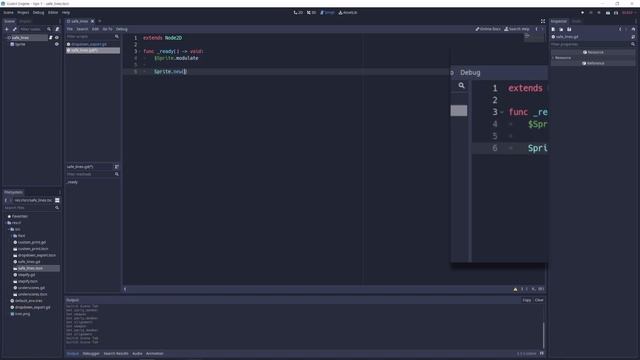Open the renderer dropdown at the top right
The image size is (640, 360).
pyautogui.click(x=628, y=13)
